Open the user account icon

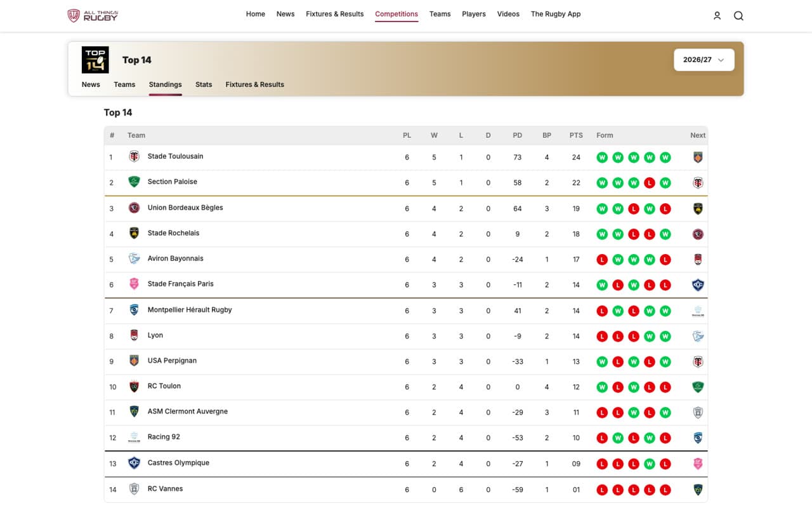(x=717, y=16)
